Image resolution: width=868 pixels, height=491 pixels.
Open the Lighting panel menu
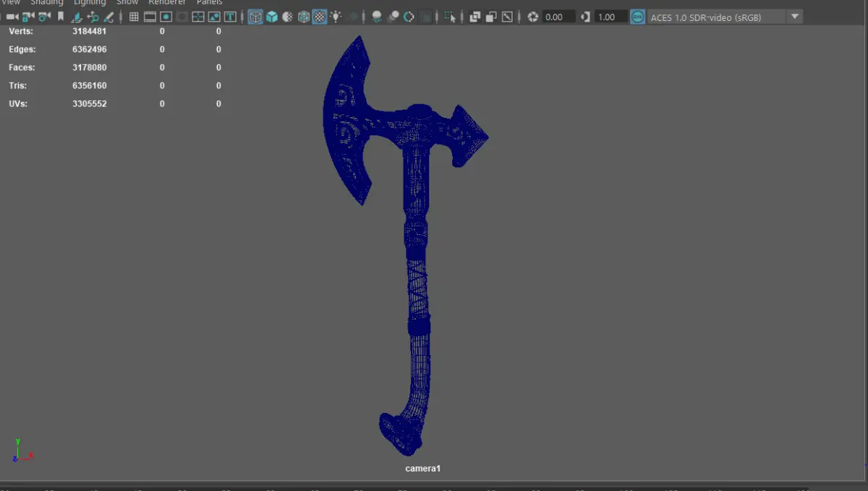tap(90, 2)
